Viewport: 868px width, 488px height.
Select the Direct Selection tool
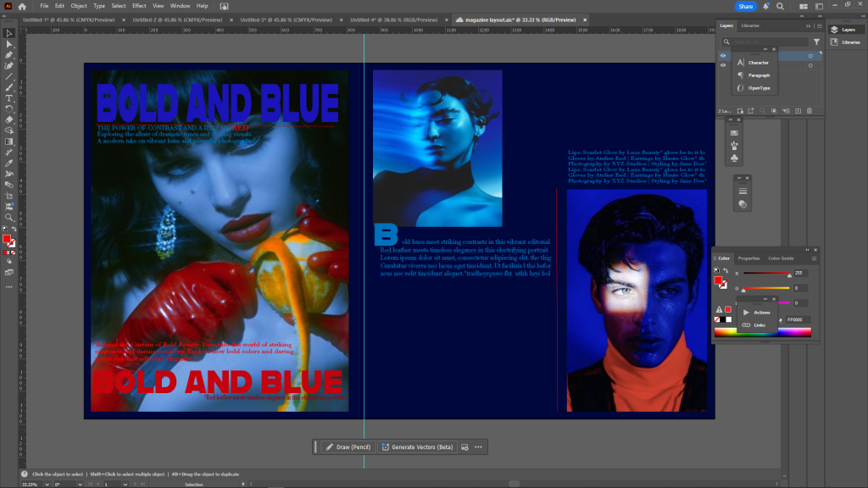pyautogui.click(x=9, y=44)
